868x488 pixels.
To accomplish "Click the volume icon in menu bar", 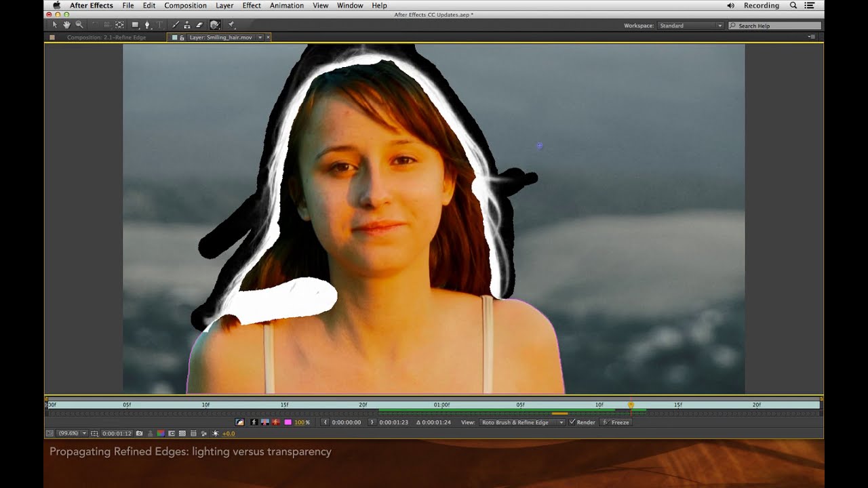I will 730,5.
